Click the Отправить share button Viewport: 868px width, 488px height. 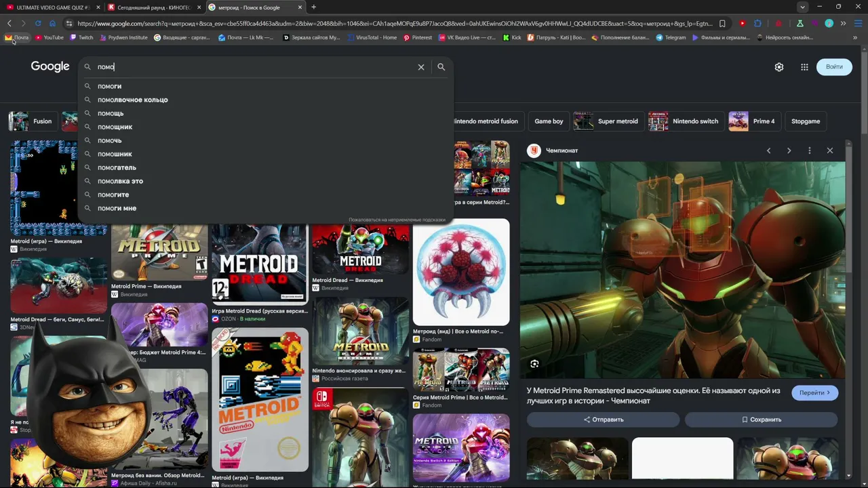coord(603,420)
